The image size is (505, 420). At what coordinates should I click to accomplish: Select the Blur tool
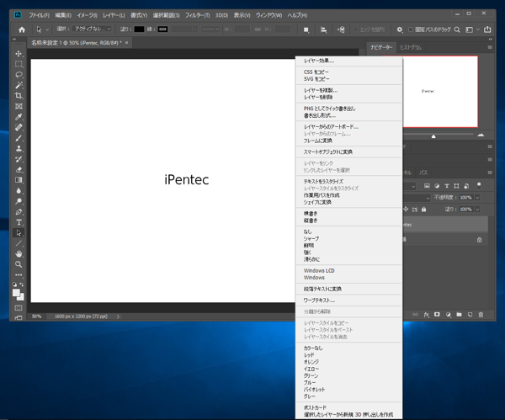coord(19,191)
